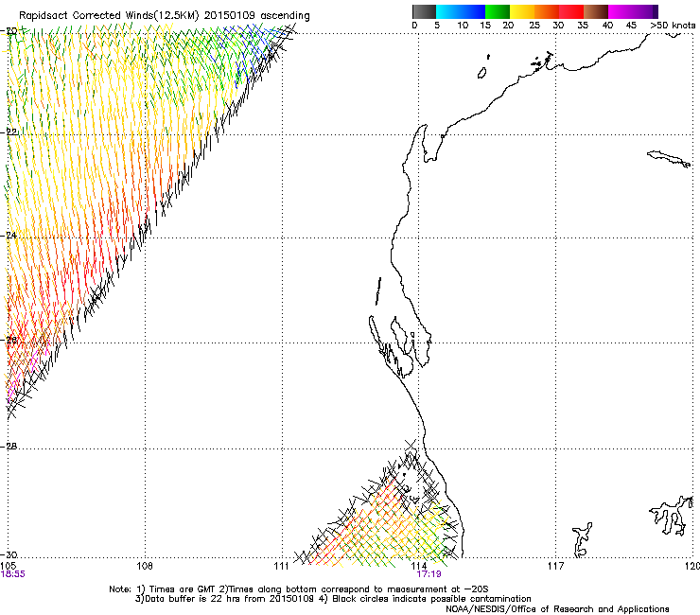Click the 'Data buffer is 22 hrs' note line

pyautogui.click(x=333, y=599)
